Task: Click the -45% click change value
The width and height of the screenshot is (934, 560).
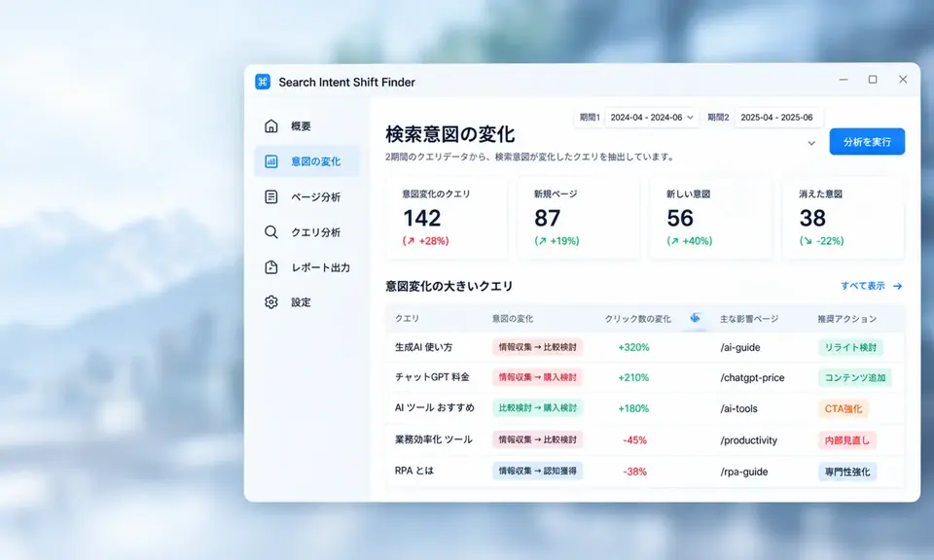Action: coord(635,440)
